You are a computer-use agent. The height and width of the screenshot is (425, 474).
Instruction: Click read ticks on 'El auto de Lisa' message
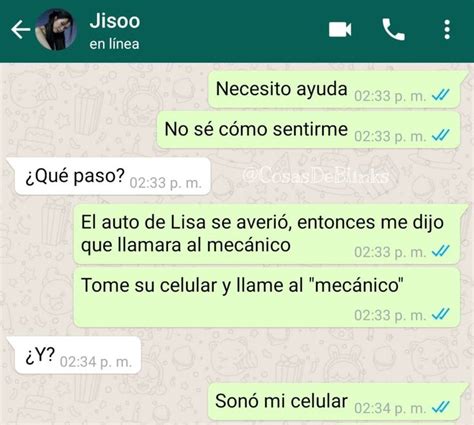click(x=441, y=251)
